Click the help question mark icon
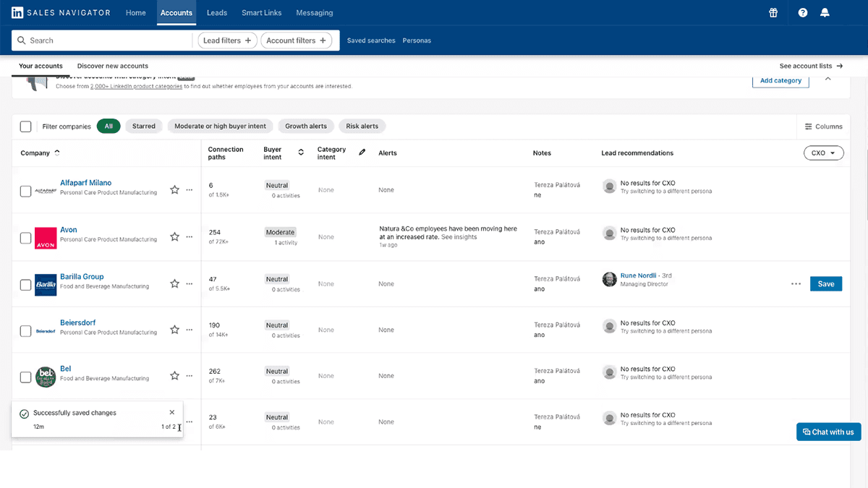868x488 pixels. pyautogui.click(x=802, y=12)
